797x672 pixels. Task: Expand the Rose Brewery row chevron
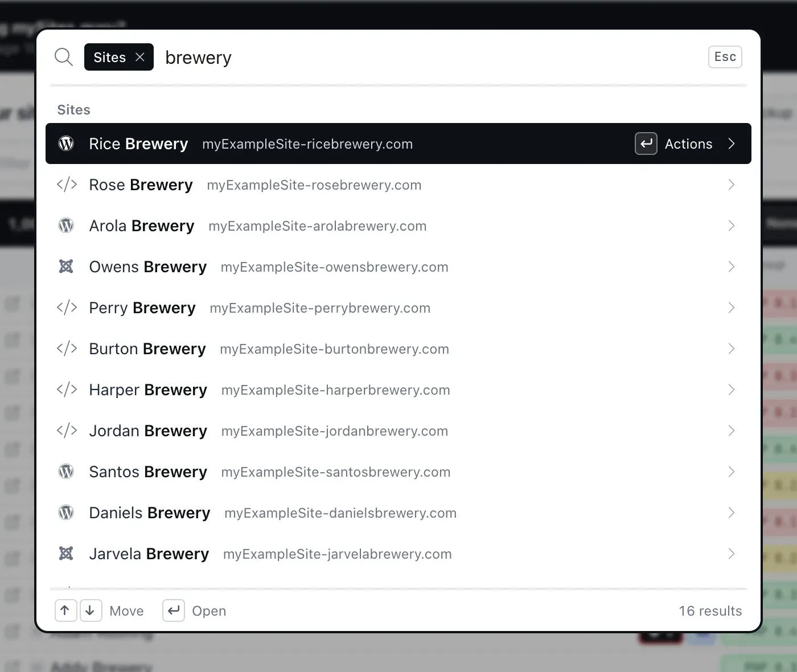(732, 185)
